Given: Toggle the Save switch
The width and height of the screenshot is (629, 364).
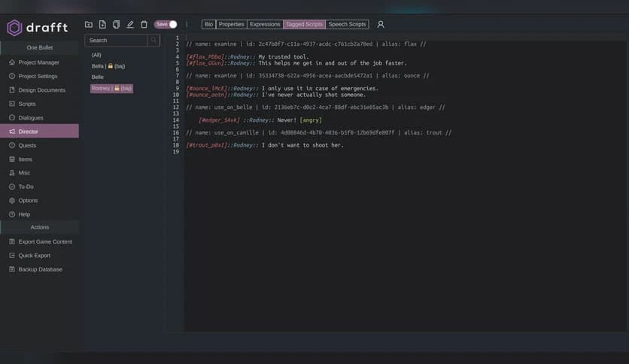Looking at the screenshot, I should [166, 25].
